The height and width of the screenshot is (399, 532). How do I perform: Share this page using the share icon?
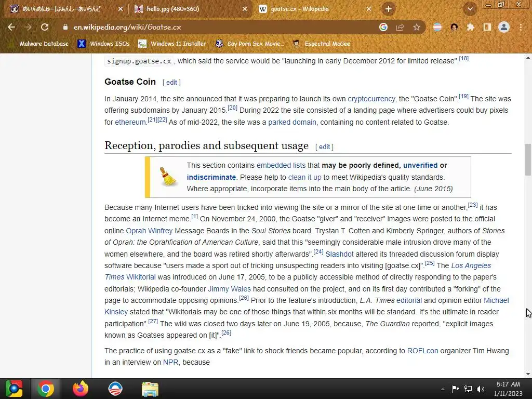point(400,27)
